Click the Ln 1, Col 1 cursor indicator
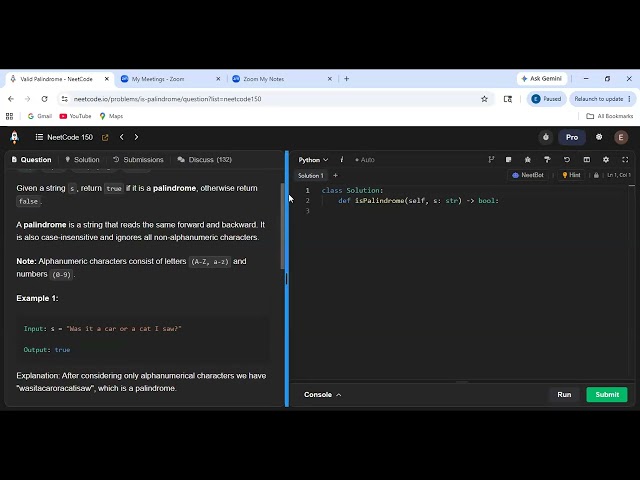The width and height of the screenshot is (640, 480). [619, 175]
